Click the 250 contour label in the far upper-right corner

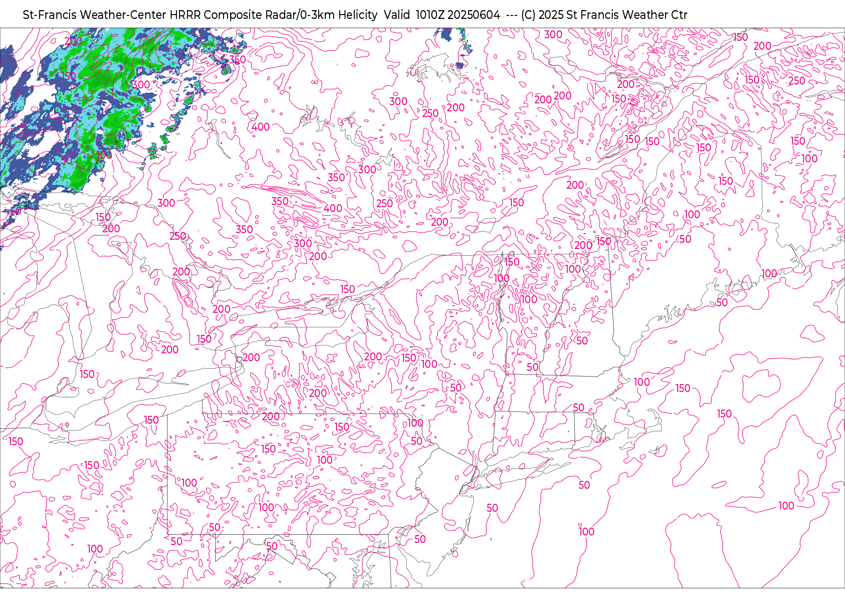click(x=797, y=81)
